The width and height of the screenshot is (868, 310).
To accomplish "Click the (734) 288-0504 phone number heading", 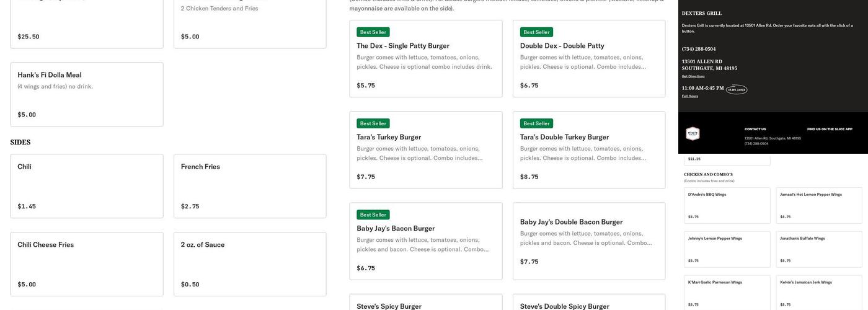I will pos(699,49).
